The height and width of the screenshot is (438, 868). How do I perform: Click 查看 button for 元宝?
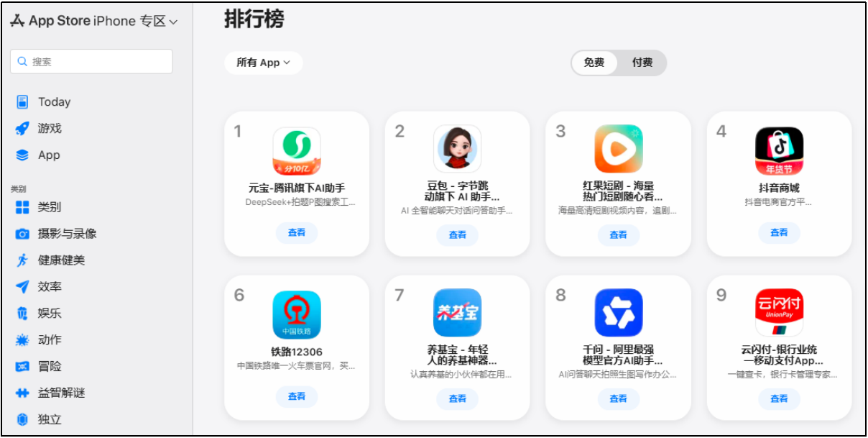coord(297,232)
